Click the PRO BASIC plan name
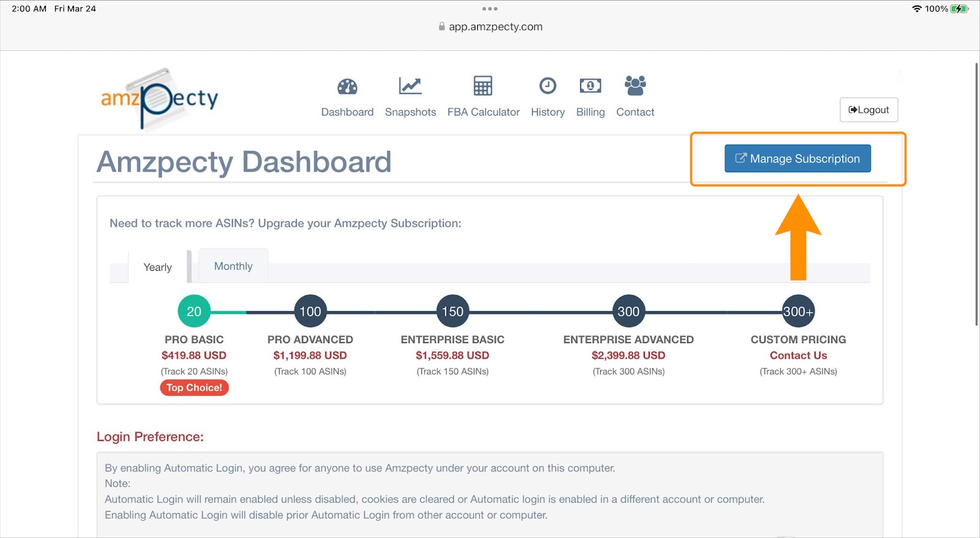 click(194, 339)
